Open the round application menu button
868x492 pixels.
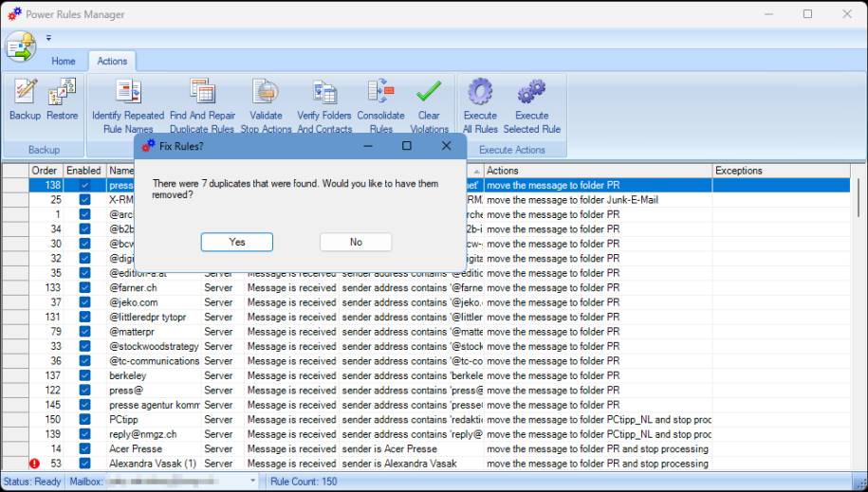21,47
